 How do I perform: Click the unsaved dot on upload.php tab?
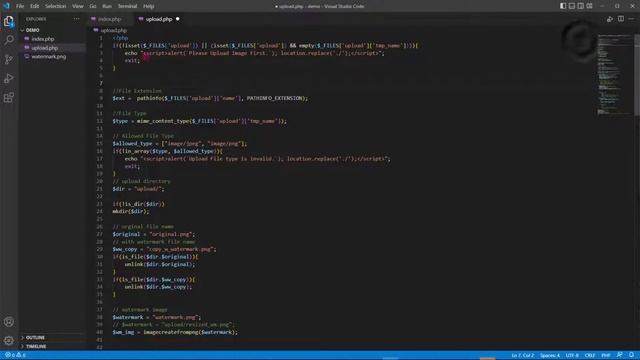click(178, 19)
